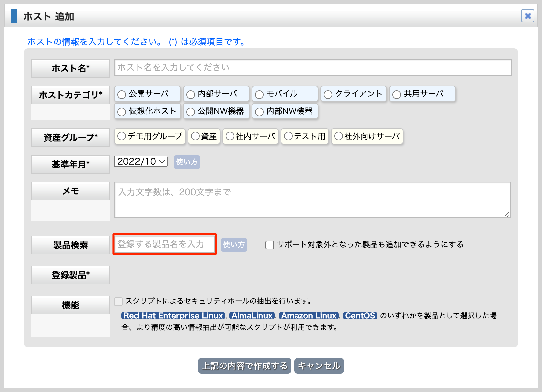Image resolution: width=542 pixels, height=392 pixels.
Task: Click the Amazon Linux tag
Action: click(x=309, y=316)
